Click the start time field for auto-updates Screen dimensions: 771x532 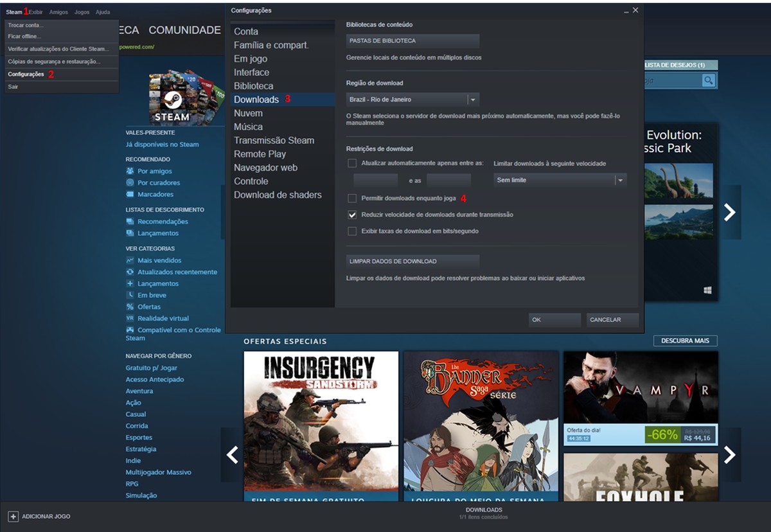coord(376,181)
